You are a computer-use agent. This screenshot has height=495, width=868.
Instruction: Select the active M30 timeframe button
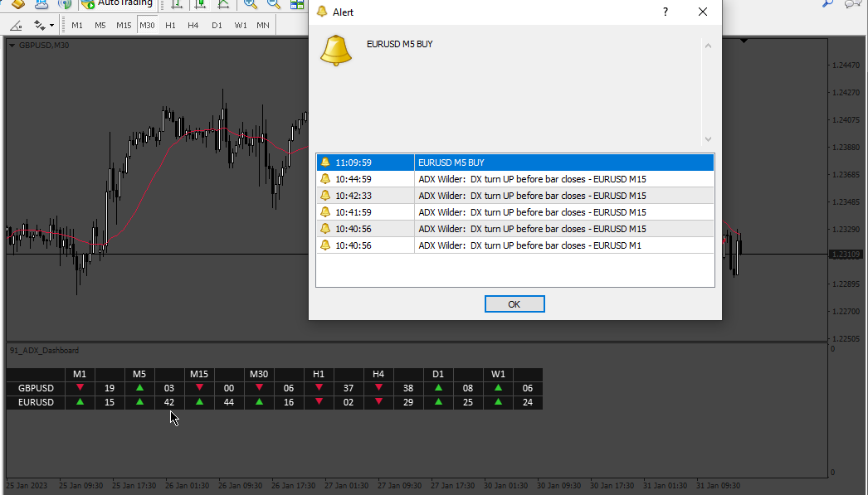tap(147, 26)
